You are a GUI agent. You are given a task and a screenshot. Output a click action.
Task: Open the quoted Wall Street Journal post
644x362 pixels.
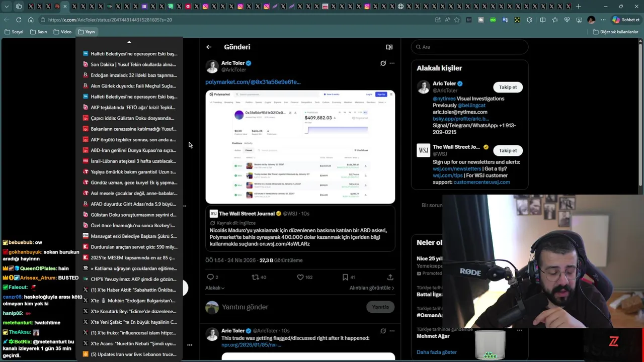pos(300,229)
